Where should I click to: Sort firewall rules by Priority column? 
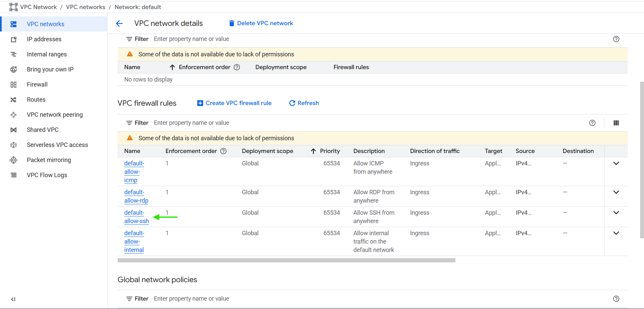click(329, 151)
